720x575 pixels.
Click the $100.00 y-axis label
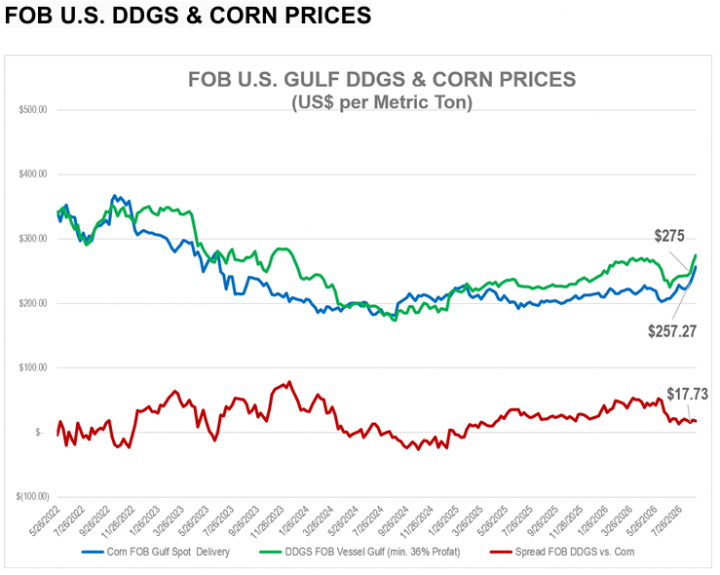33,367
